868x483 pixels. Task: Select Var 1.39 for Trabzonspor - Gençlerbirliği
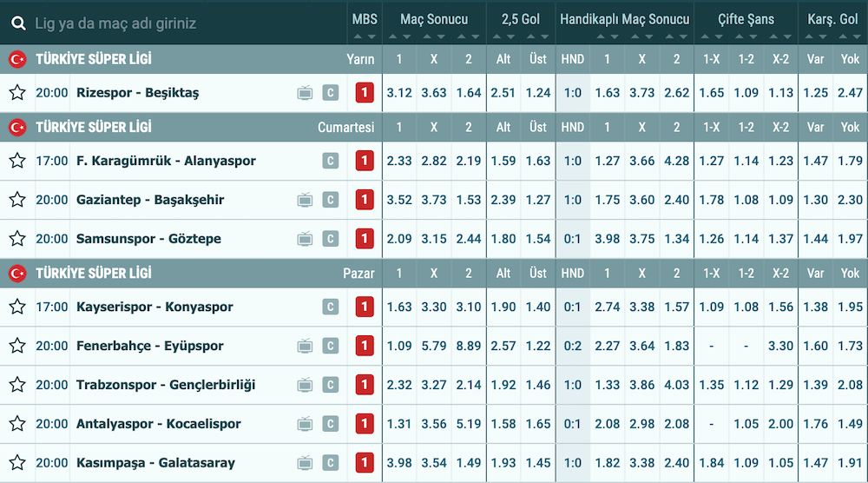pyautogui.click(x=815, y=385)
